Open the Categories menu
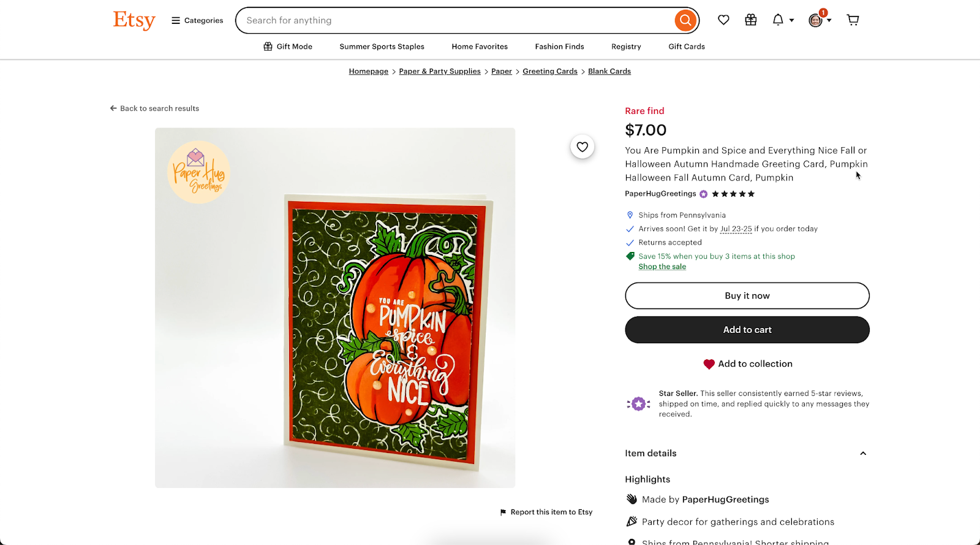This screenshot has height=545, width=980. [196, 20]
